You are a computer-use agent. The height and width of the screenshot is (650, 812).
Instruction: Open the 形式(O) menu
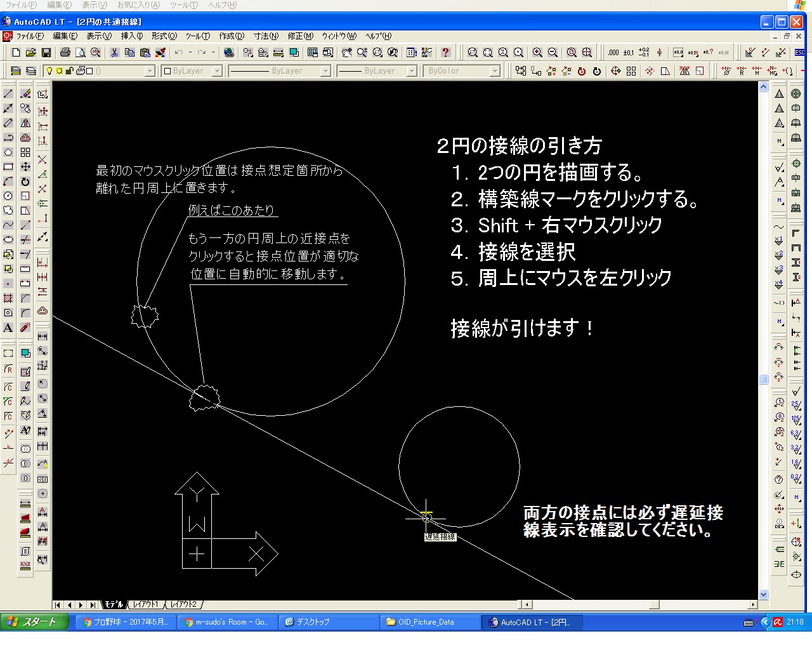click(163, 36)
